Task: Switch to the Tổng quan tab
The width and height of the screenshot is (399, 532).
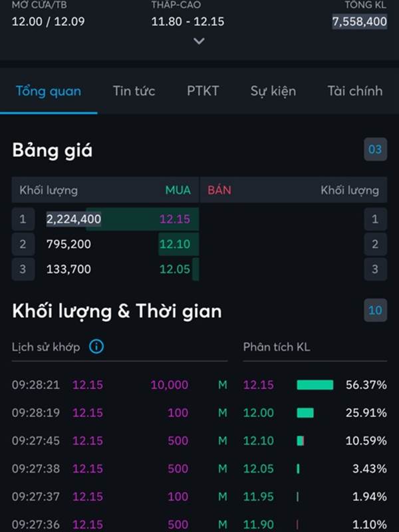Action: [x=49, y=91]
